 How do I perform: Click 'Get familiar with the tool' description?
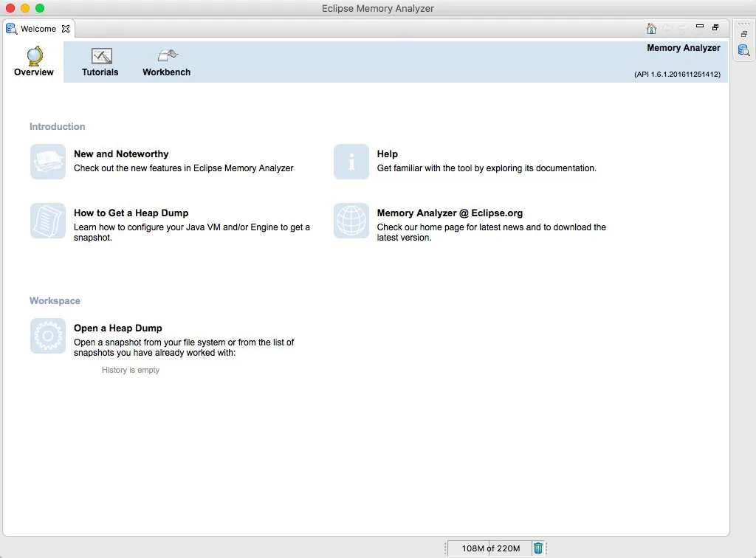[x=487, y=168]
